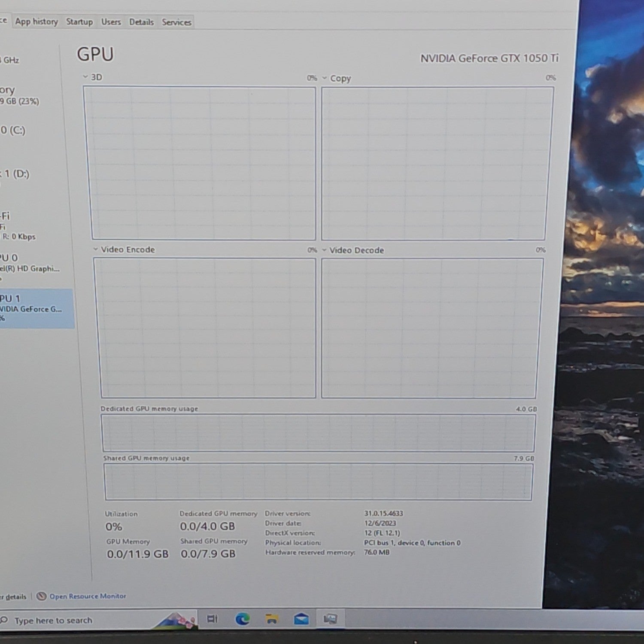The height and width of the screenshot is (644, 644).
Task: Open the 3D graph engine dropdown
Action: (85, 77)
